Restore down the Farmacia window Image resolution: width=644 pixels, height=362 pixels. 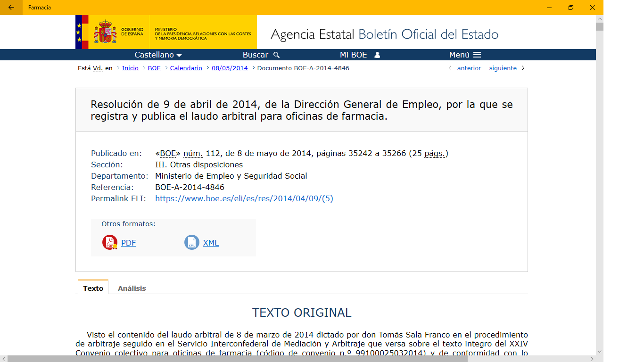571,8
